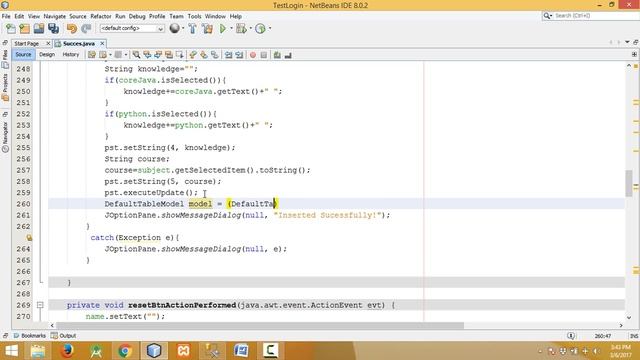Collapse the resetBtnActionPerformed code fold
This screenshot has width=640, height=360.
coord(40,305)
